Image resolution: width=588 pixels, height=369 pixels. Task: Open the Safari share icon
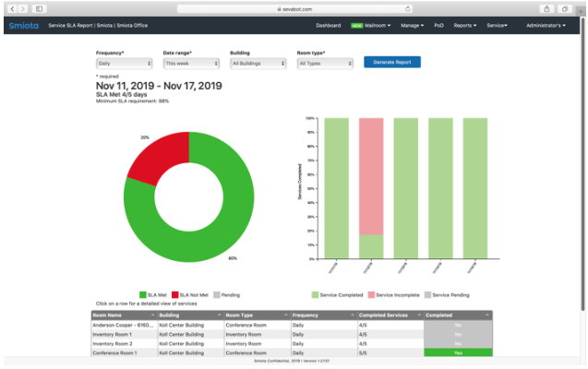coord(548,7)
